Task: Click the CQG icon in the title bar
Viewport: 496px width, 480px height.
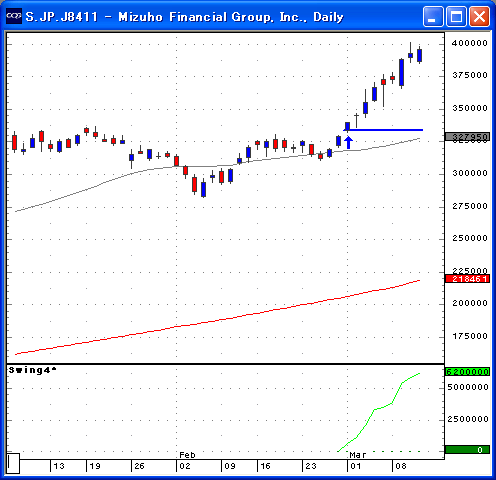Action: coord(14,16)
